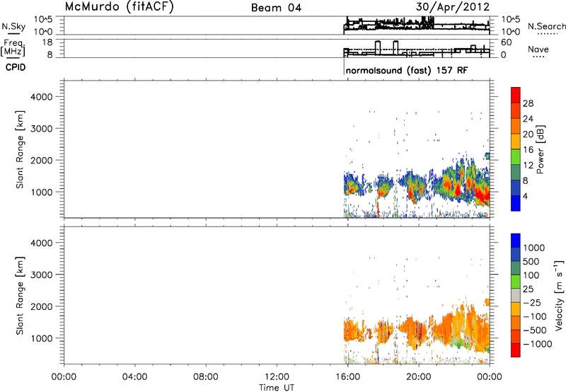The width and height of the screenshot is (566, 392).
Task: Click the '08:00' time axis tick
Action: (206, 377)
